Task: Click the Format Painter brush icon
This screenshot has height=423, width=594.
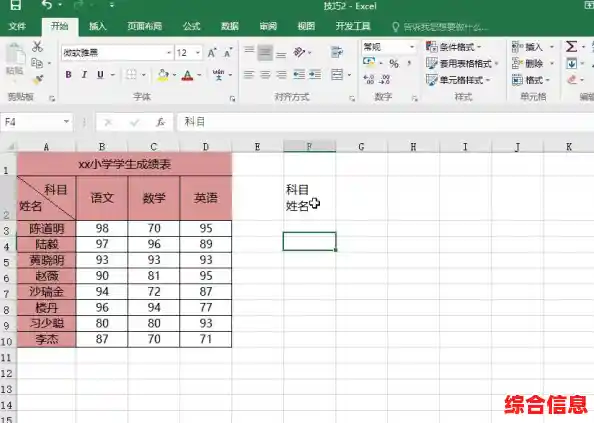Action: click(x=38, y=79)
